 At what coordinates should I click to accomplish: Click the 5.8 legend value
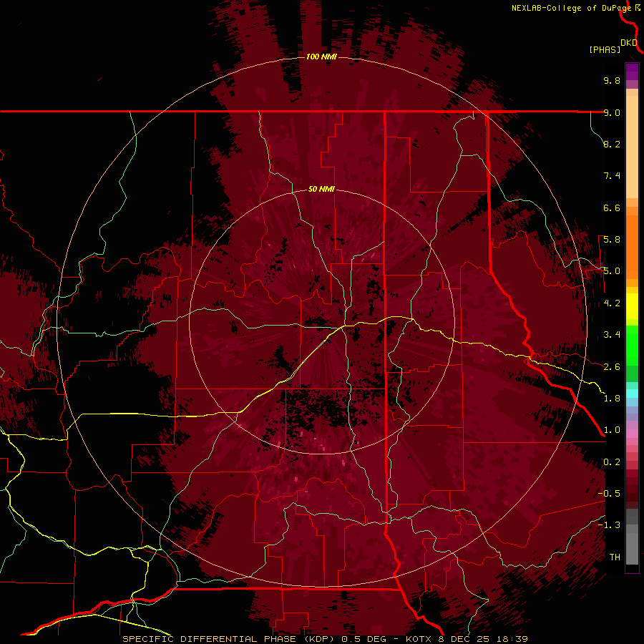coord(612,240)
